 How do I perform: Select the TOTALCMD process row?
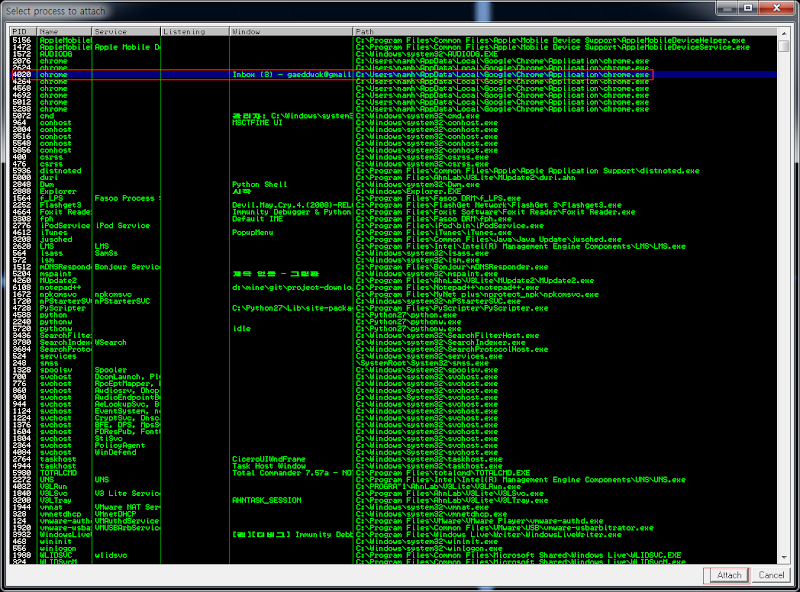click(393, 473)
